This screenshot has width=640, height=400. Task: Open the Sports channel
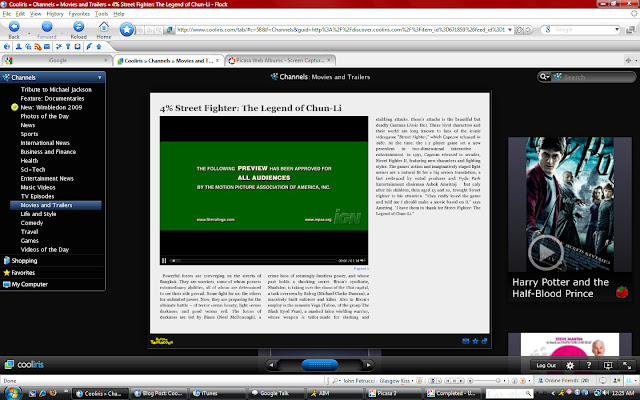click(29, 134)
